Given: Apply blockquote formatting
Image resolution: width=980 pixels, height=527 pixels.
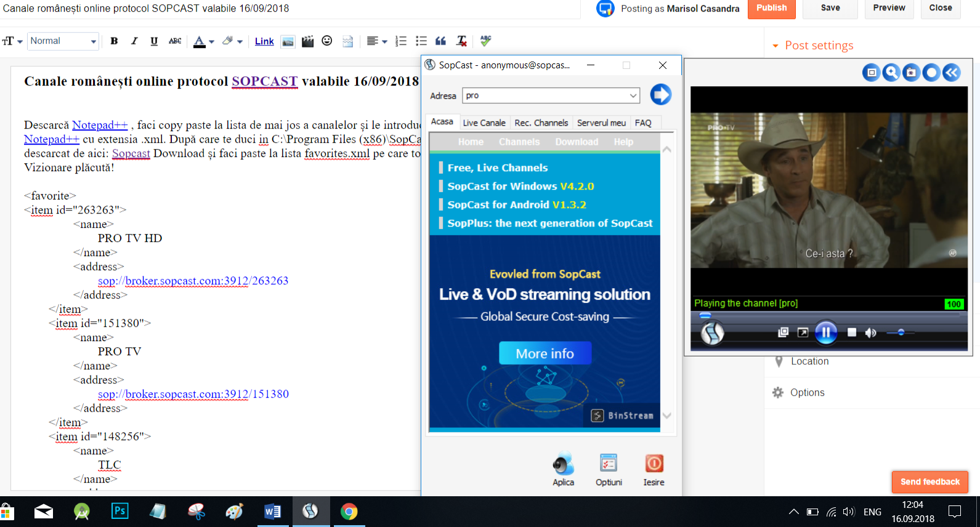Looking at the screenshot, I should click(x=440, y=41).
